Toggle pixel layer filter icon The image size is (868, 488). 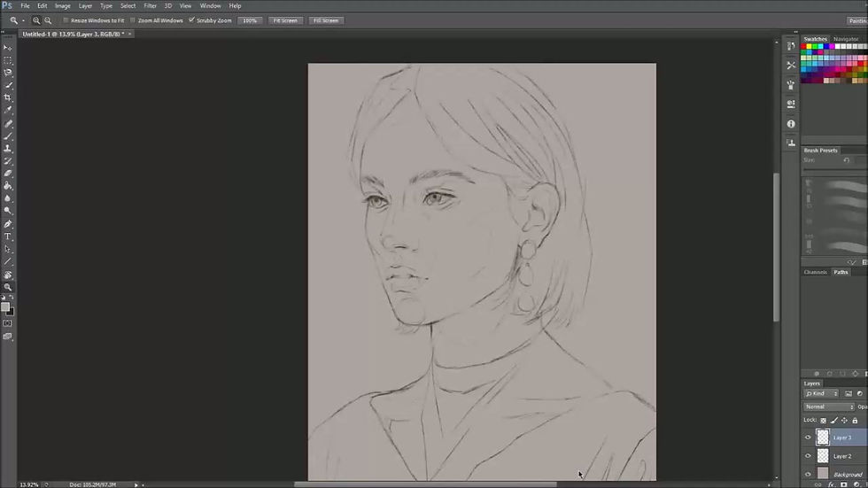point(849,393)
